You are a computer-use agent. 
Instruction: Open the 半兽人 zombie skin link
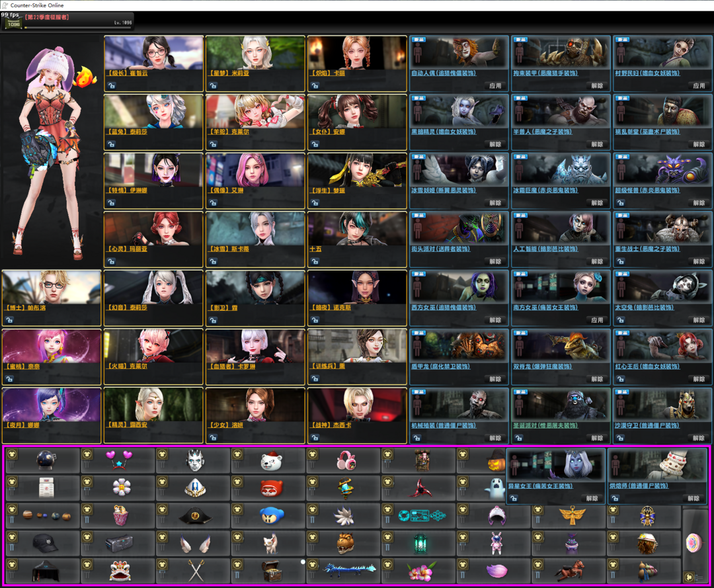click(542, 132)
